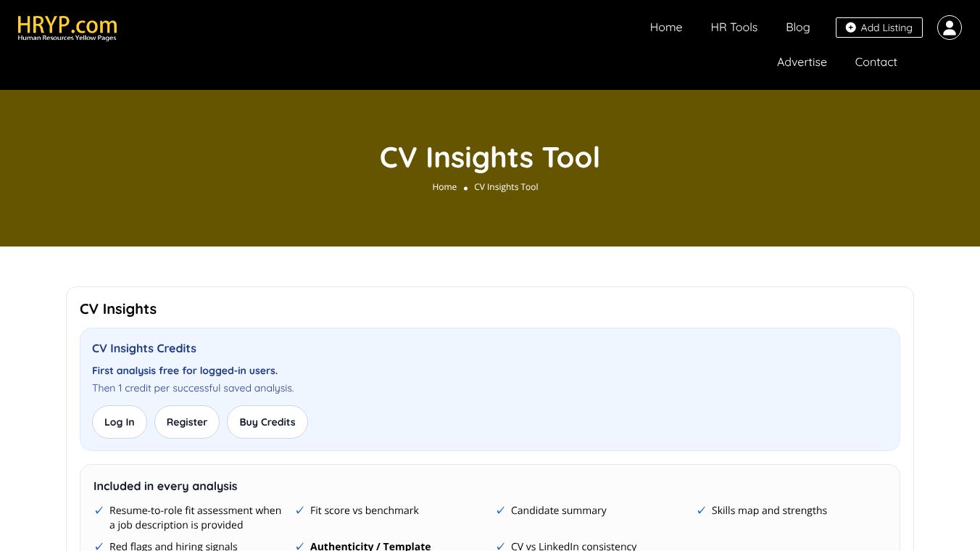
Task: Select Buy Credits
Action: tap(267, 422)
